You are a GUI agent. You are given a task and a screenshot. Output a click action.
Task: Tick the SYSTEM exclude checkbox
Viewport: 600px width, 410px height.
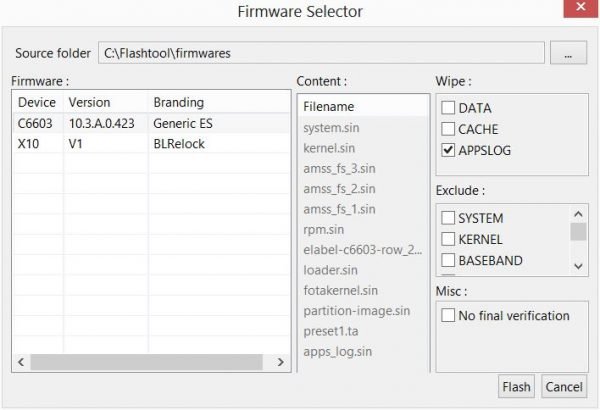pyautogui.click(x=448, y=218)
